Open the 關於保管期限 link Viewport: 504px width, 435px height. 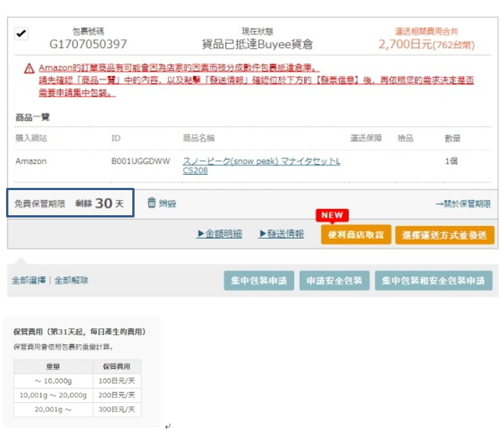coord(462,204)
